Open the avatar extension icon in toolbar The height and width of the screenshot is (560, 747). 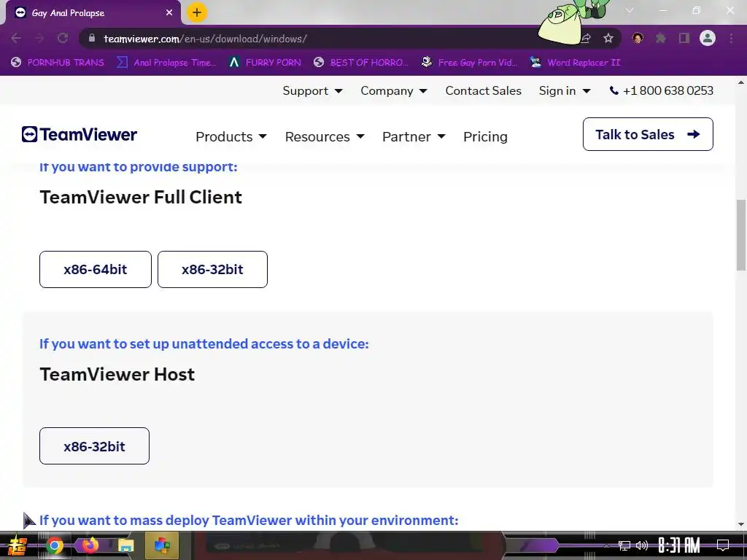pyautogui.click(x=638, y=38)
